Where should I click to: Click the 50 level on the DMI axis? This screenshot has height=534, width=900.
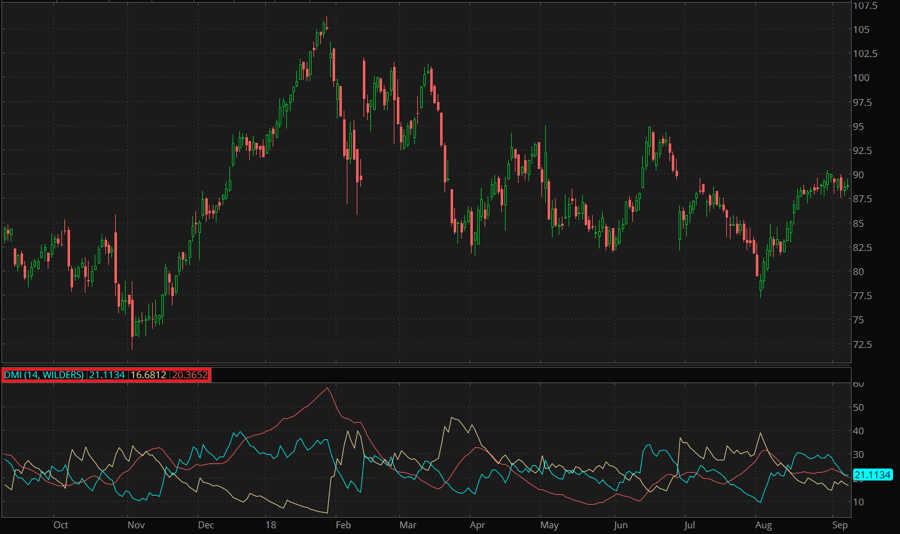[858, 408]
